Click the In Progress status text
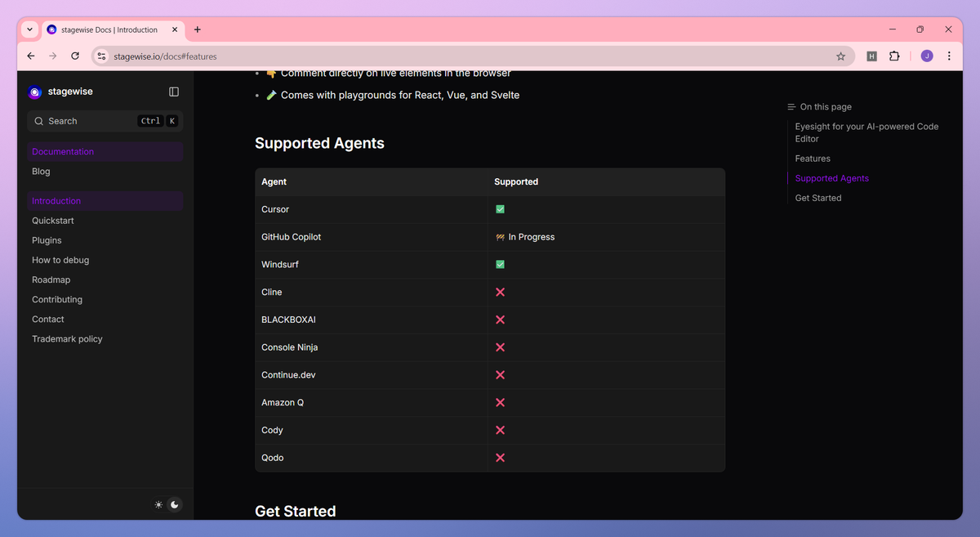This screenshot has width=980, height=537. click(x=532, y=237)
